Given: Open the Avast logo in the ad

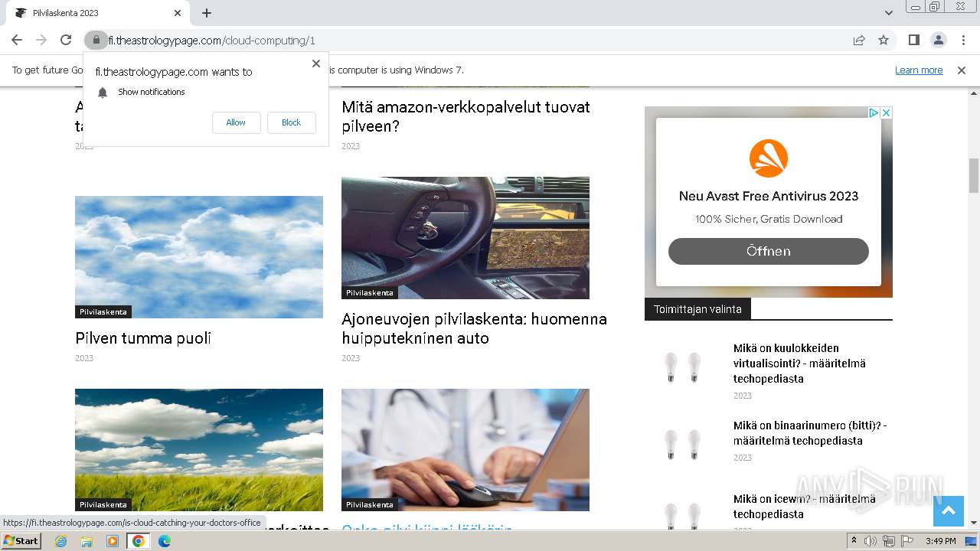Looking at the screenshot, I should click(769, 158).
